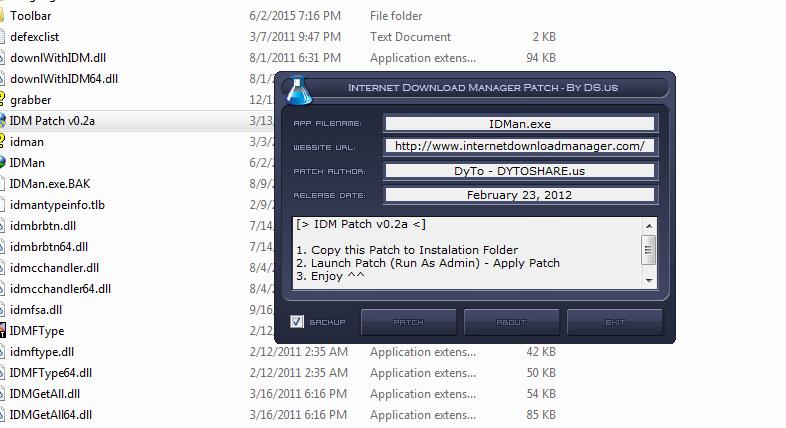
Task: Select the idmftype.dll file icon
Action: (2, 352)
